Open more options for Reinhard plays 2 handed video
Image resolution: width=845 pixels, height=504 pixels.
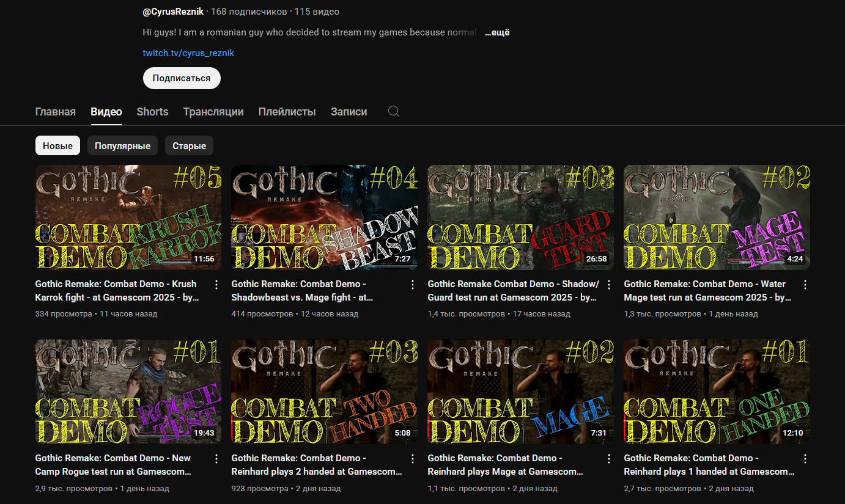[x=413, y=459]
